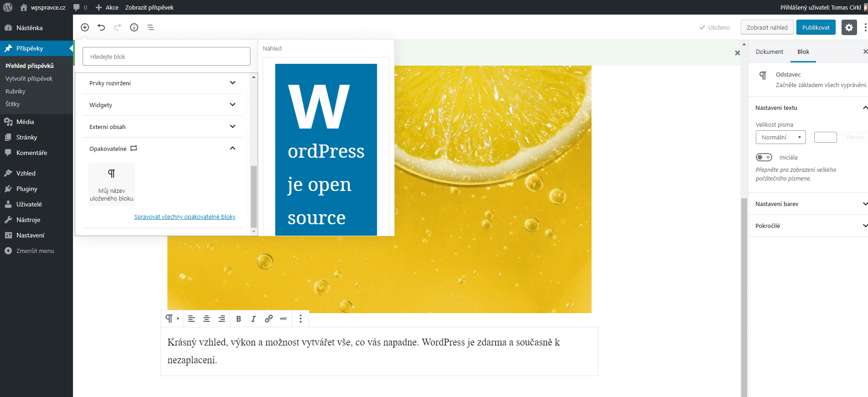Dismiss the green notice bar
The width and height of the screenshot is (868, 397).
pyautogui.click(x=738, y=53)
